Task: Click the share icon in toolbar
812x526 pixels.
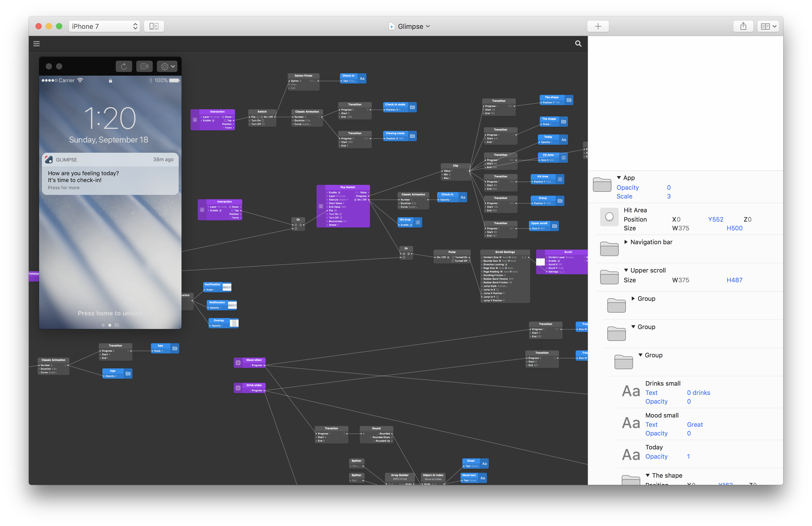Action: (x=743, y=26)
